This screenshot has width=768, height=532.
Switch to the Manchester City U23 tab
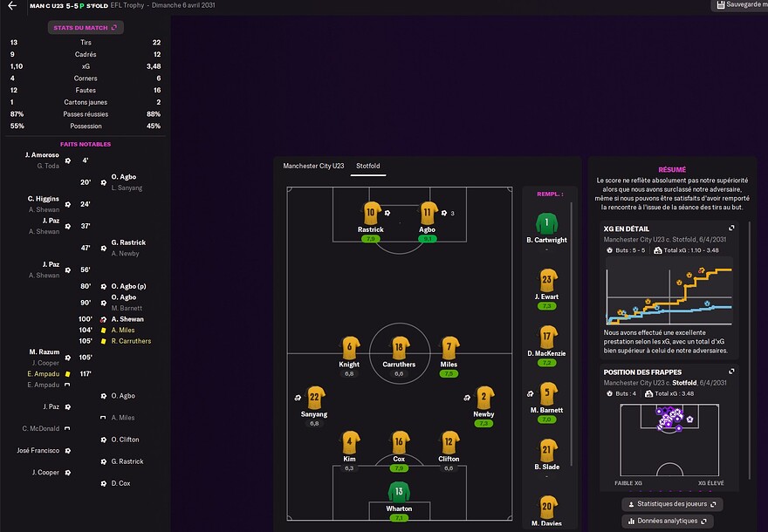click(313, 166)
